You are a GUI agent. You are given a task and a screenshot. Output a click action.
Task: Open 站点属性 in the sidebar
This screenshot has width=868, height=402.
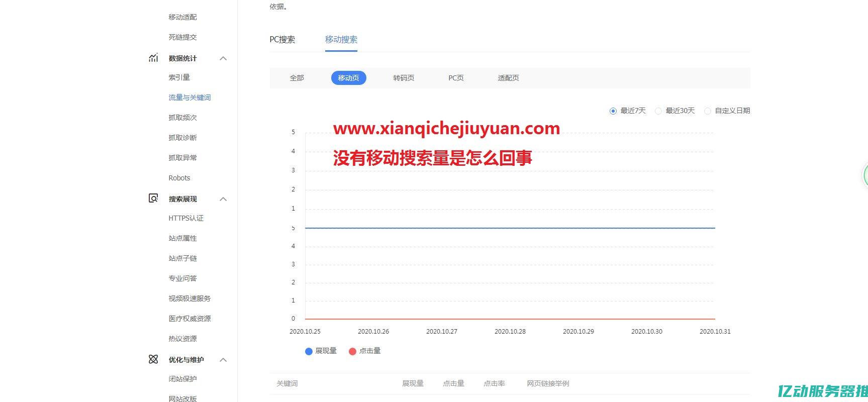pos(182,238)
